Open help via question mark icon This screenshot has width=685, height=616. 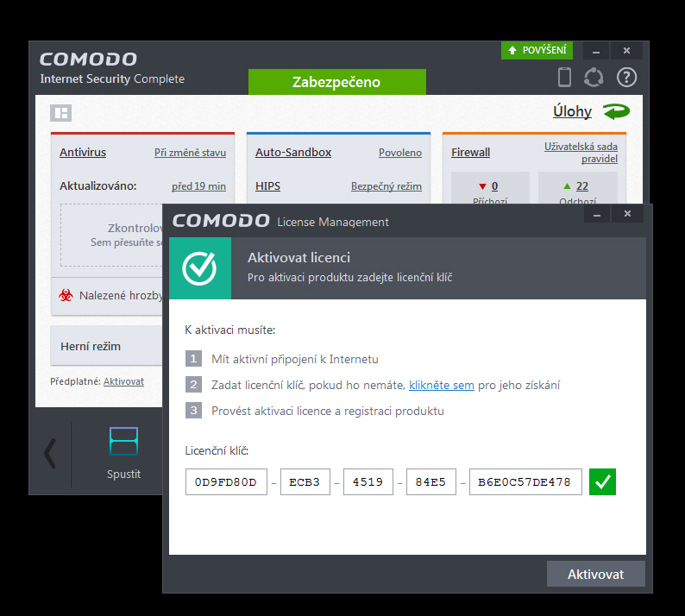click(626, 78)
